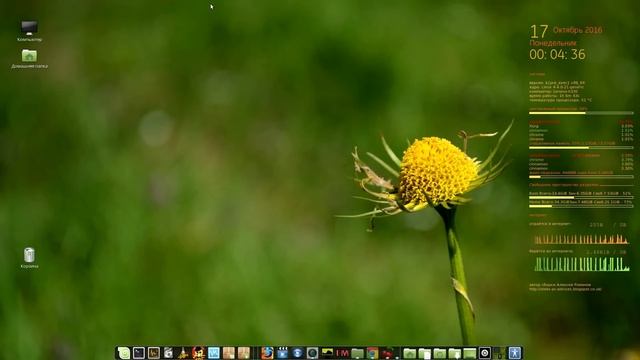
Task: Launch VLC traffic cone icon
Action: click(x=183, y=353)
